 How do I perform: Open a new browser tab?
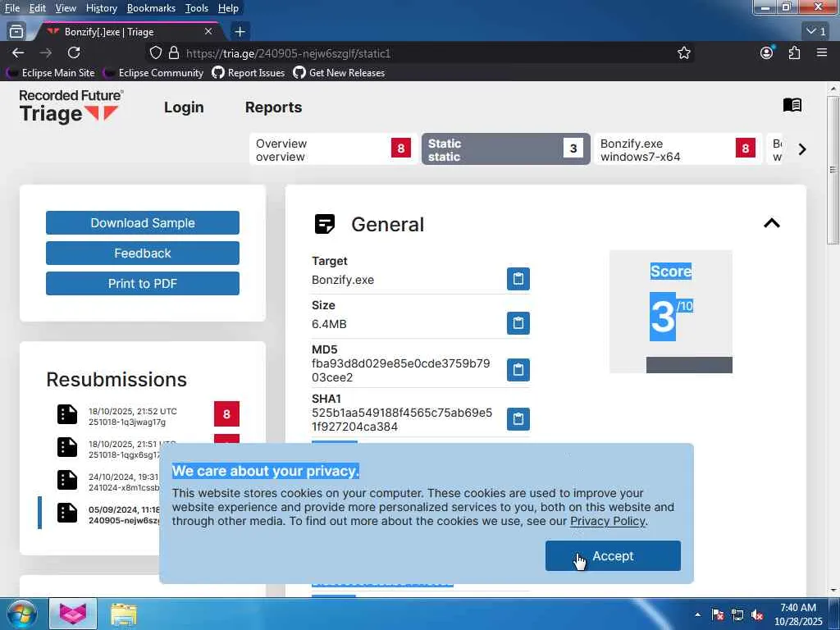click(240, 32)
